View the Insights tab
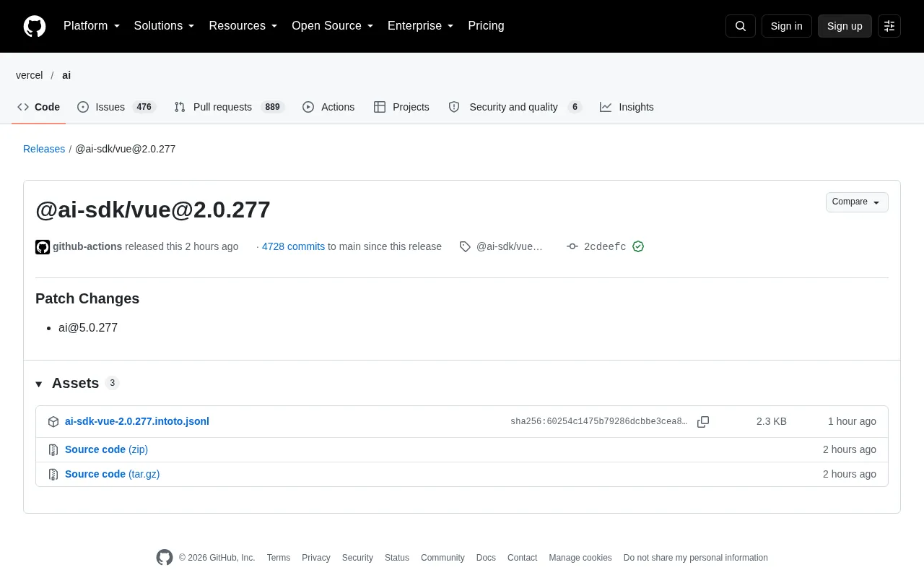 (627, 107)
